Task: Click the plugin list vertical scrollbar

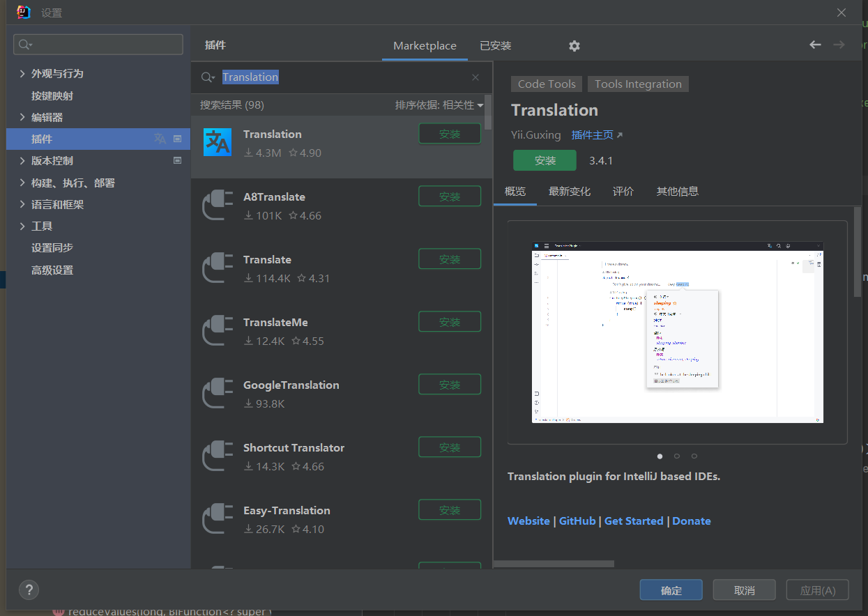Action: pyautogui.click(x=488, y=111)
